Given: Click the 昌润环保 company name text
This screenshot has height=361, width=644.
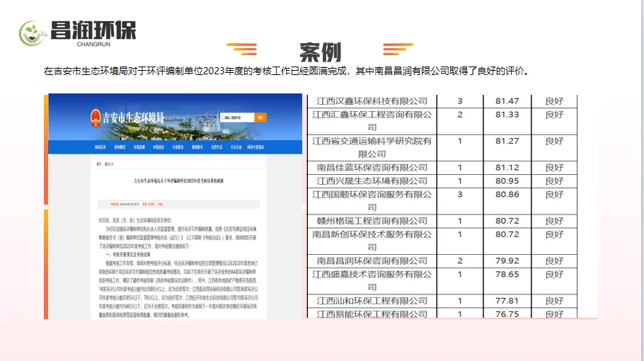Looking at the screenshot, I should point(93,30).
